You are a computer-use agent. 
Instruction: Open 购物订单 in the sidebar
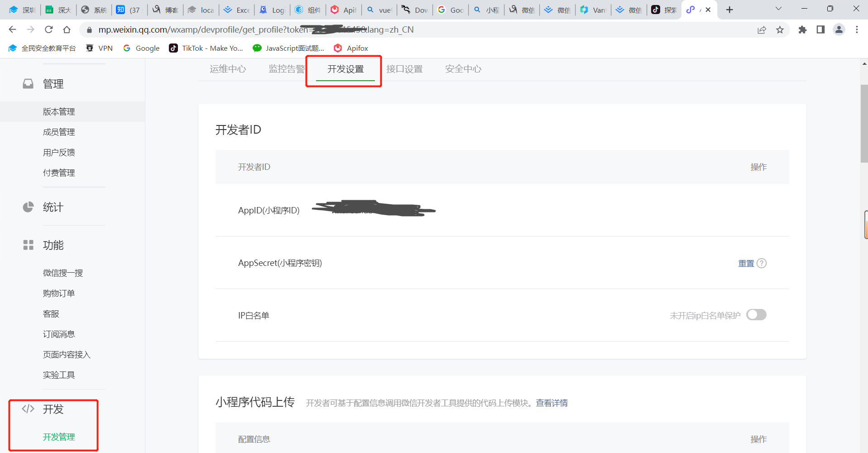[x=59, y=294]
